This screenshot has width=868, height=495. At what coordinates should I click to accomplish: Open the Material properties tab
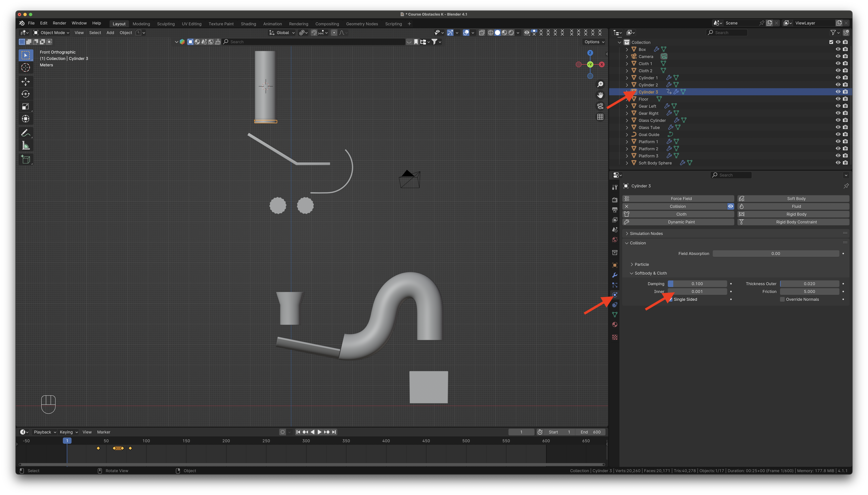614,325
